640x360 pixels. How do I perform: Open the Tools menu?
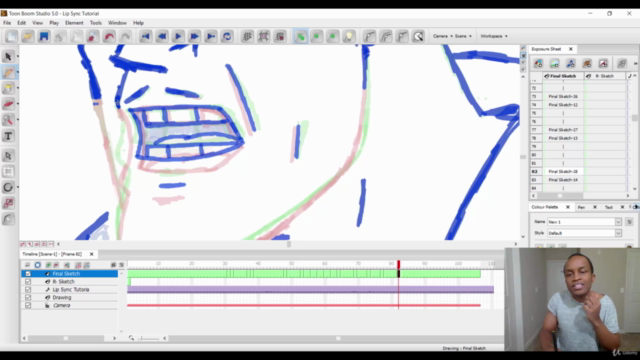[x=96, y=23]
